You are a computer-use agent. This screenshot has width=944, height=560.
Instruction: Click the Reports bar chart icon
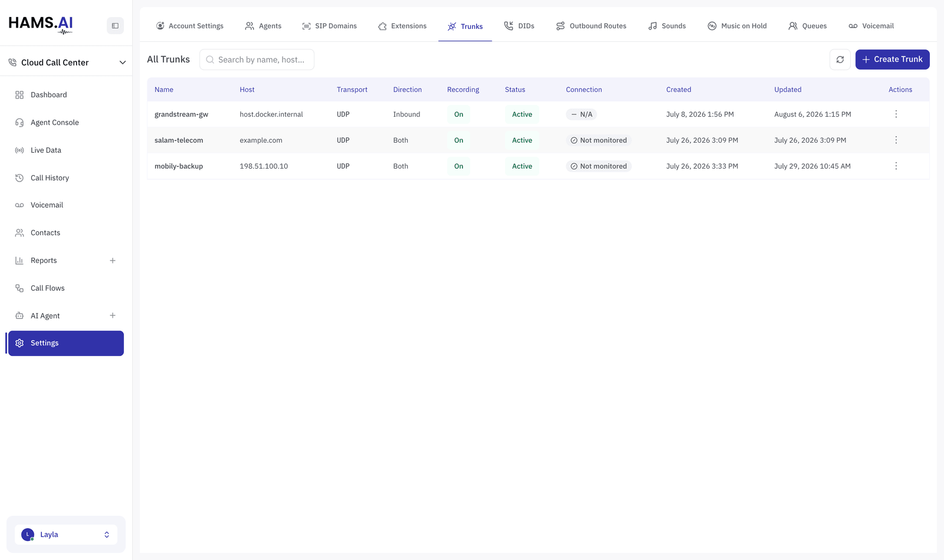[19, 261]
